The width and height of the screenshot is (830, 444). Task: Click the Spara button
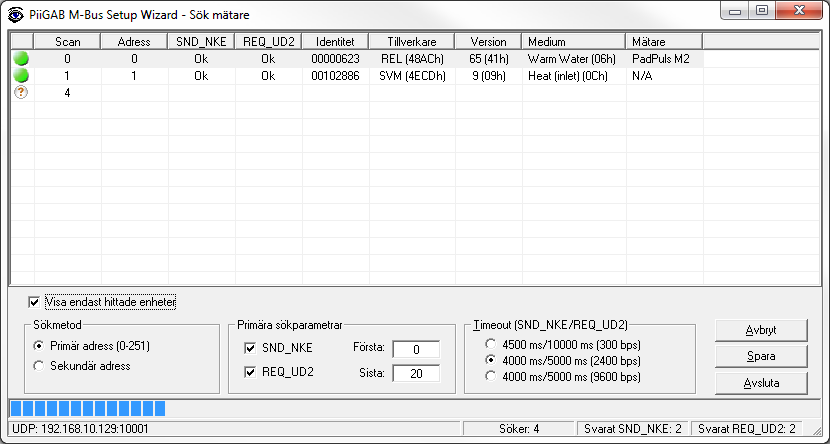[761, 356]
